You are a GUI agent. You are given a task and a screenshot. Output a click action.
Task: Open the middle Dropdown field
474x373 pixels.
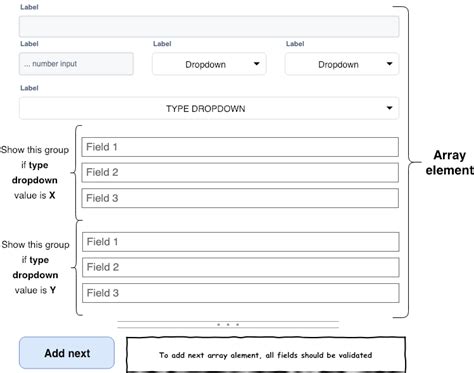209,64
